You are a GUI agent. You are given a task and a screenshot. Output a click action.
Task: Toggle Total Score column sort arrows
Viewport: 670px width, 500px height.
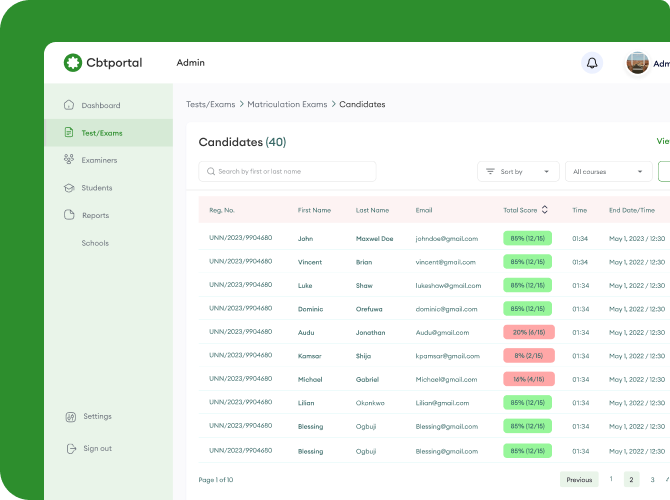545,210
